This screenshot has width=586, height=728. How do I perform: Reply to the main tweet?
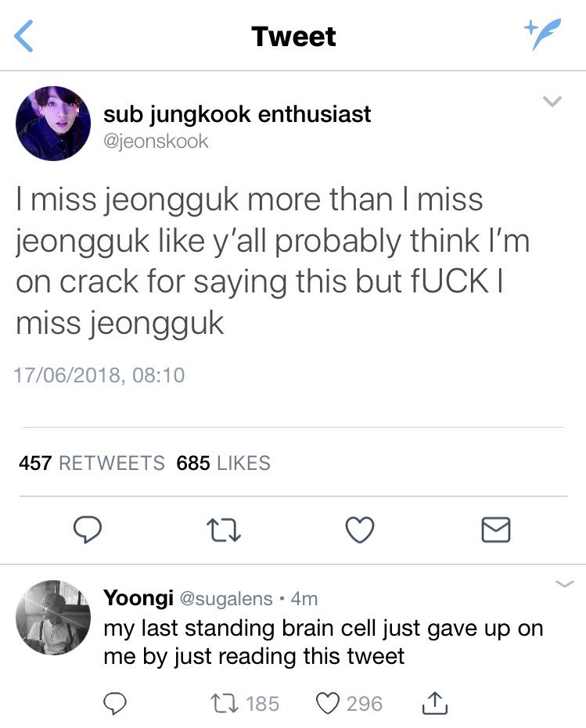88,529
